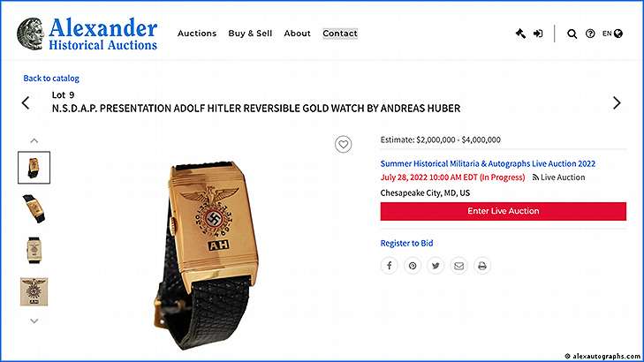The image size is (644, 362).
Task: Share lot on Pinterest
Action: click(x=413, y=266)
